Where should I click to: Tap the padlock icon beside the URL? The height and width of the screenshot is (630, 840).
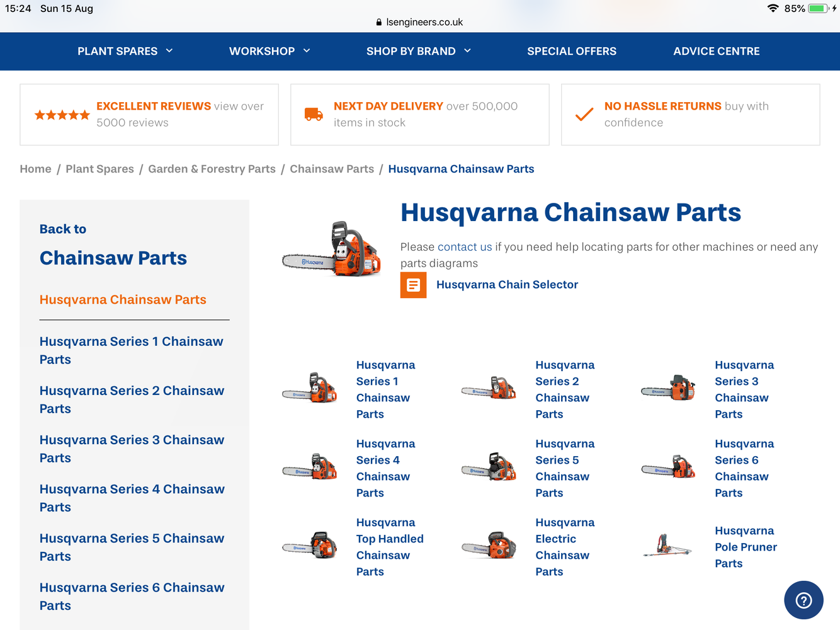click(x=378, y=22)
